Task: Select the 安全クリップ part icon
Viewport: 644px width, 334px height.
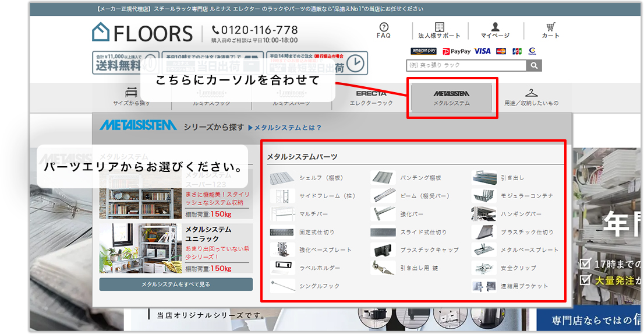Action: pyautogui.click(x=484, y=268)
